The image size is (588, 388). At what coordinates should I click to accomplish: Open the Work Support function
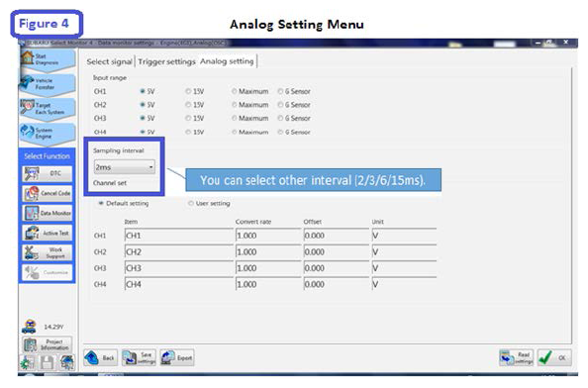point(48,252)
